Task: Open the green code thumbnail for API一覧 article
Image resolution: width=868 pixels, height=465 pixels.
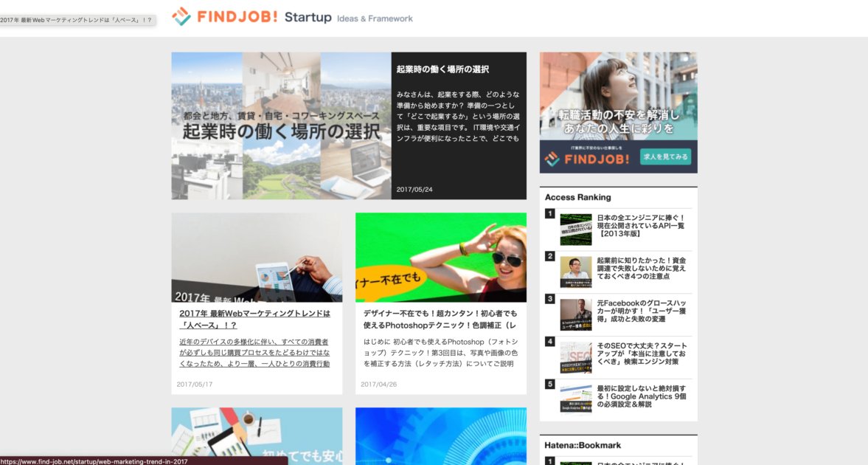Action: tap(576, 230)
